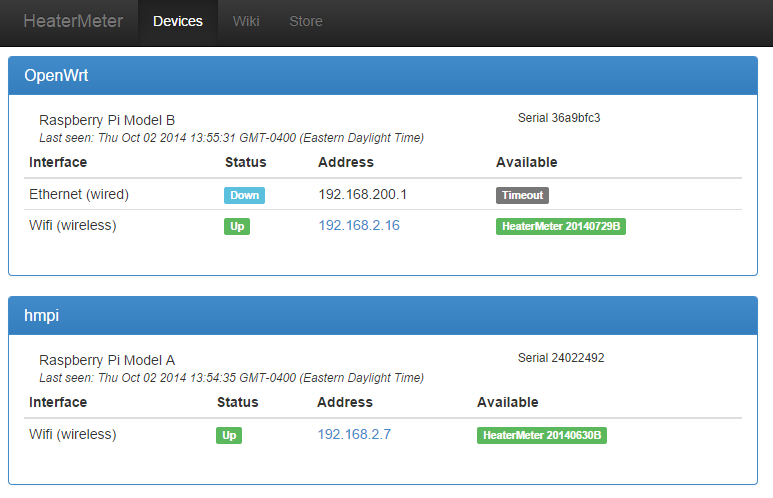
Task: Click the Ethernet (wired) interface cell
Action: coord(79,194)
